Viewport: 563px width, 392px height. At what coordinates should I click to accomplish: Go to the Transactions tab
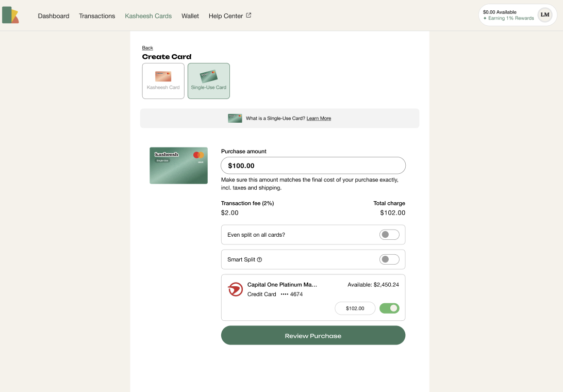(97, 16)
